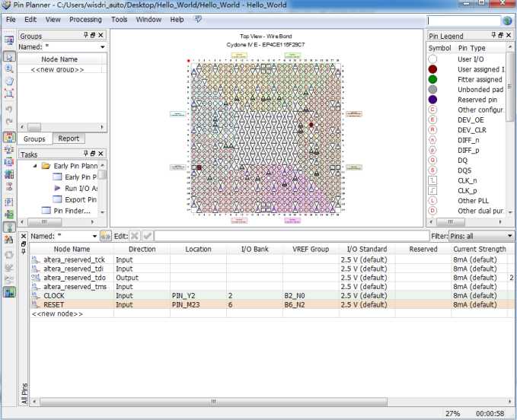517x420 pixels.
Task: Activate the zoom magnifier tool
Action: [9, 68]
